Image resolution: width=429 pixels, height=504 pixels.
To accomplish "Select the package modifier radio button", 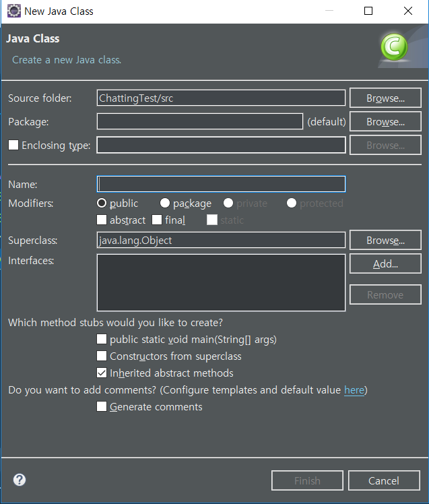I will tap(165, 203).
